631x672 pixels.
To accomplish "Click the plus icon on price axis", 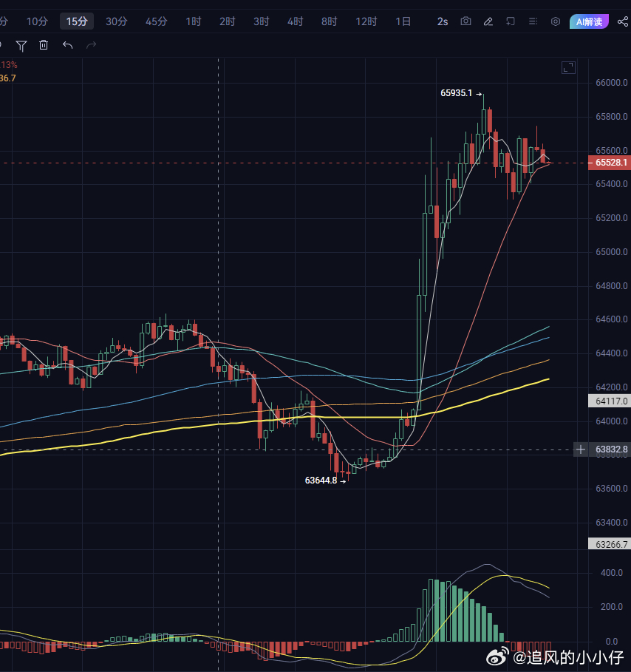I will [581, 449].
